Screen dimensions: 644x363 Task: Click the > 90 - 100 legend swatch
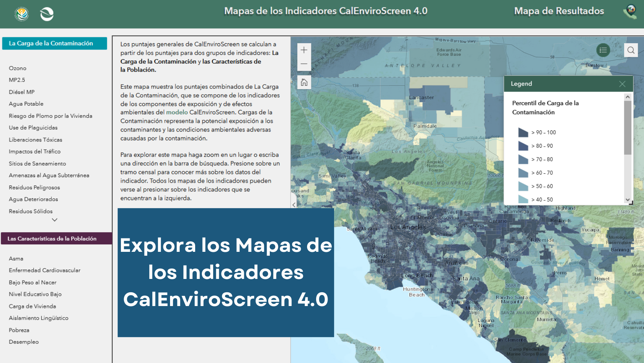click(x=523, y=132)
